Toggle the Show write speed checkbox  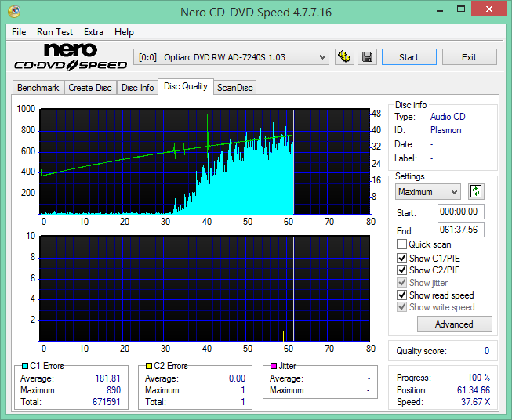[401, 307]
